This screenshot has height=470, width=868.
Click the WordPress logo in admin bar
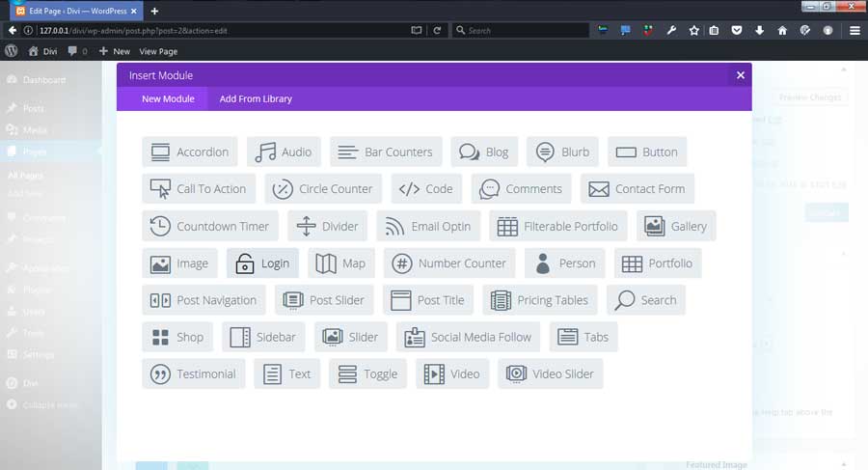(x=11, y=51)
